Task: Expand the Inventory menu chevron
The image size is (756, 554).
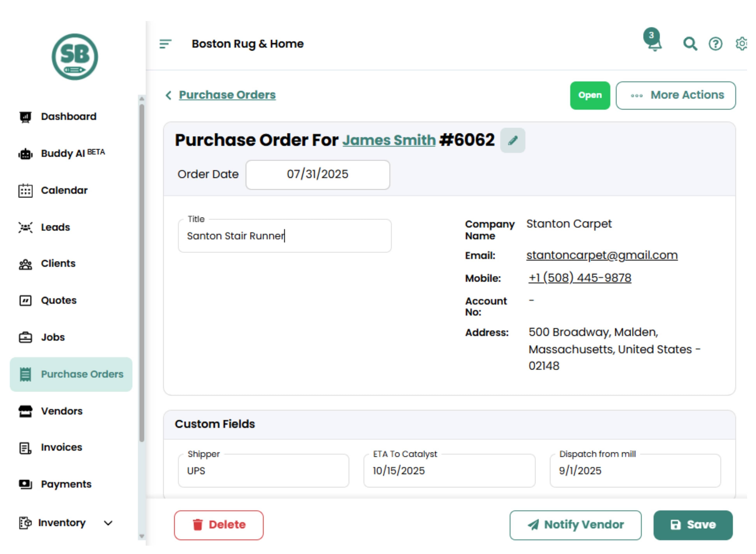Action: coord(108,523)
